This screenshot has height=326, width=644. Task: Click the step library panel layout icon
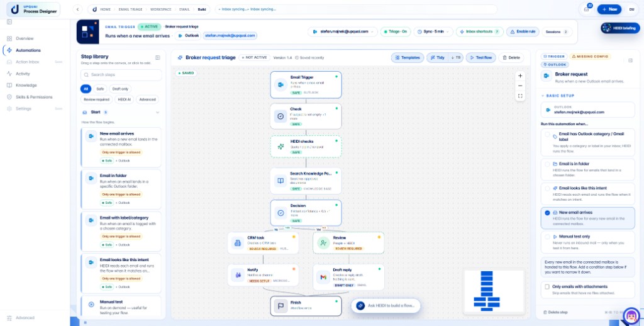click(157, 57)
